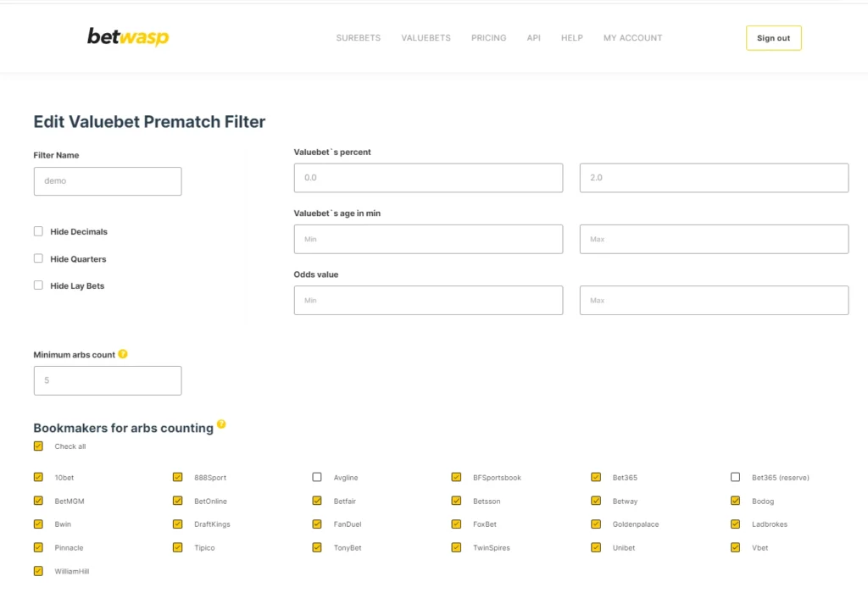The image size is (868, 593).
Task: Uncheck the FanDuel bookmaker
Action: coord(317,524)
